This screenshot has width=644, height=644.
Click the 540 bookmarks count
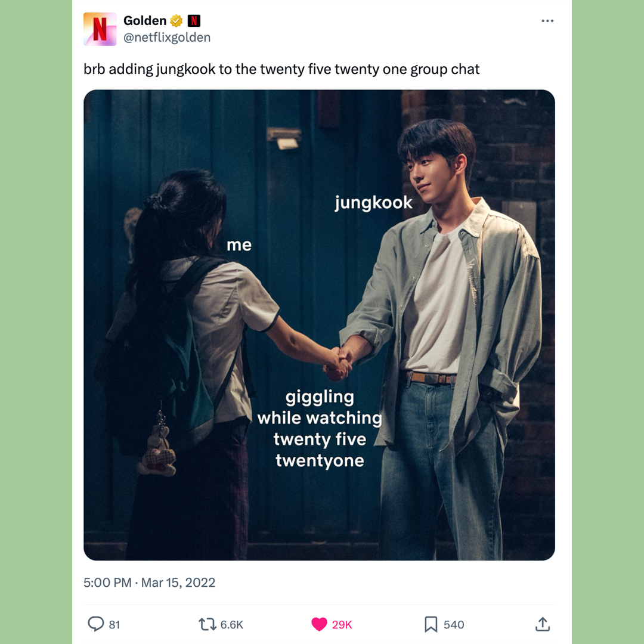454,625
